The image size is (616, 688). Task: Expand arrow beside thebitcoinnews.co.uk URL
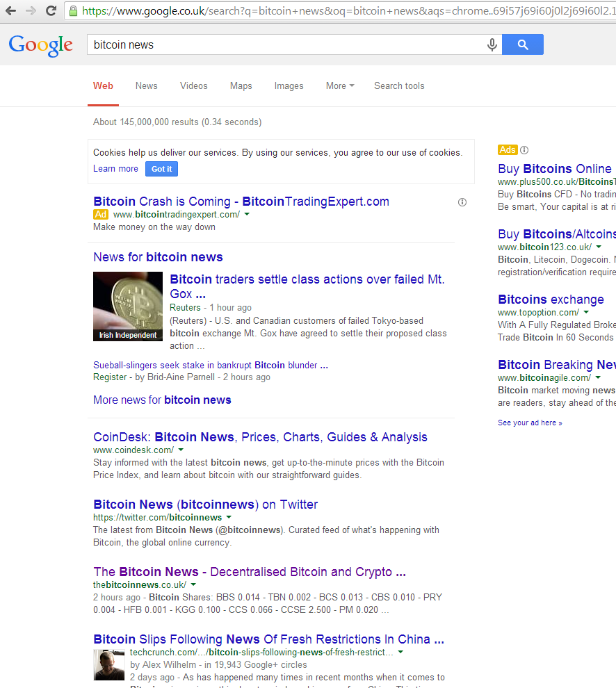tap(193, 584)
